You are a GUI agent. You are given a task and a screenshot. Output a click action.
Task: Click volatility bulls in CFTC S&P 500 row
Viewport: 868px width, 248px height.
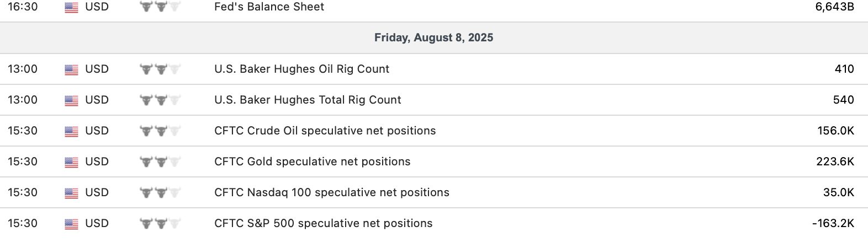click(160, 224)
